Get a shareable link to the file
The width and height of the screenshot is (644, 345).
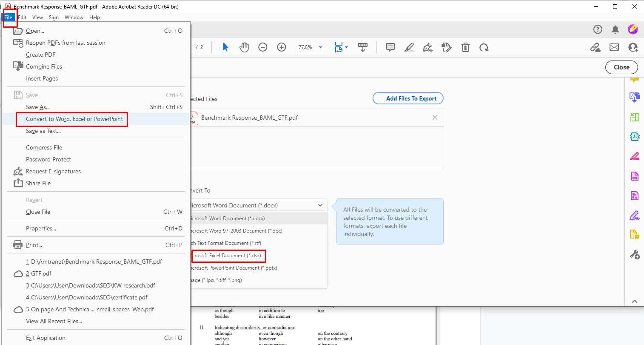pyautogui.click(x=596, y=47)
